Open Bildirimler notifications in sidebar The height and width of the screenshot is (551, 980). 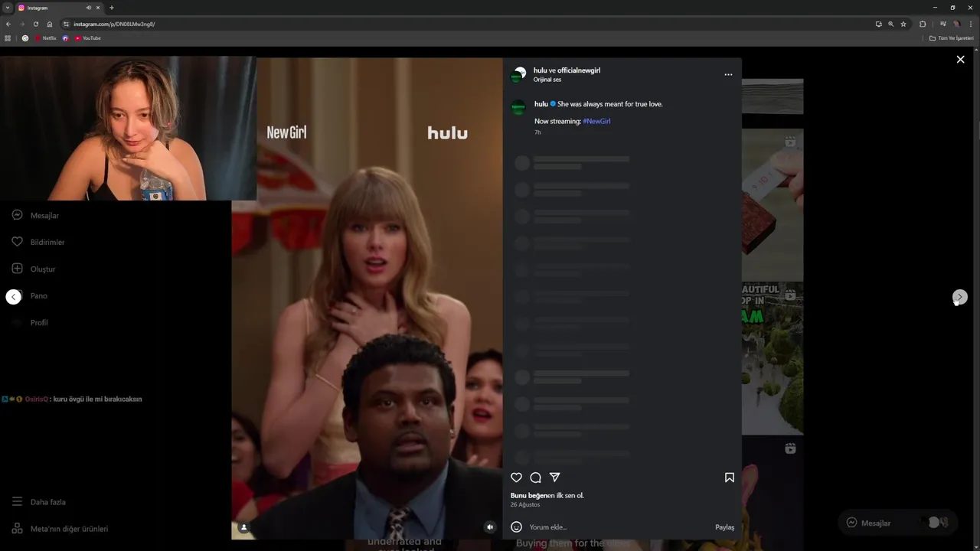pyautogui.click(x=38, y=242)
